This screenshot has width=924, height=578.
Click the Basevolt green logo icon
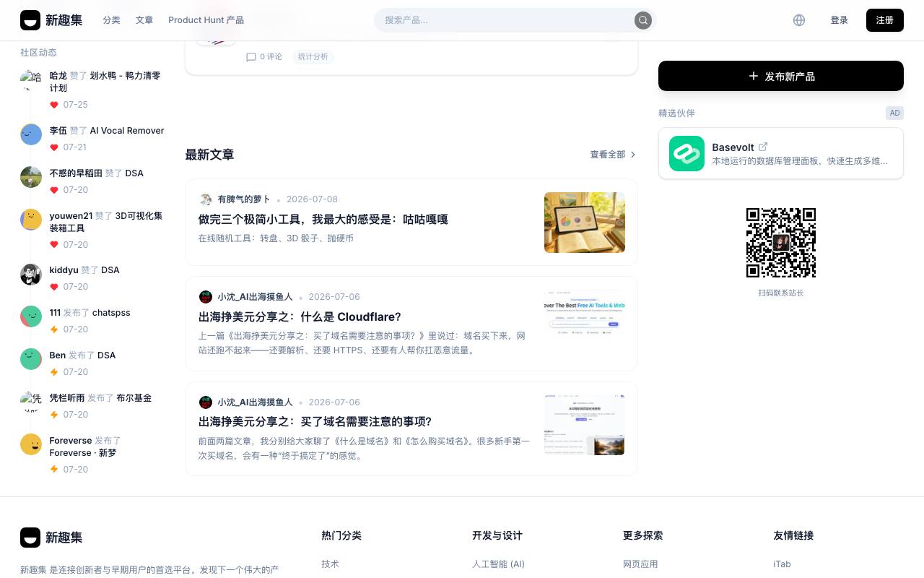pos(687,153)
